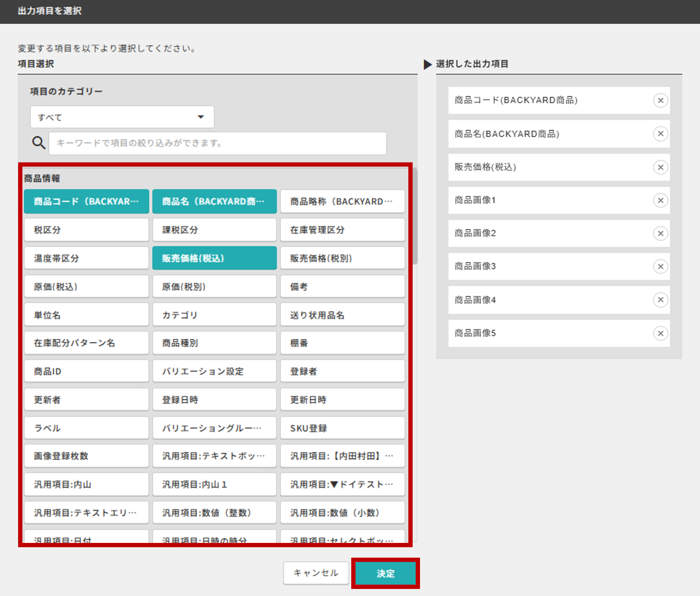Remove 商品画像1 from selected items

660,200
